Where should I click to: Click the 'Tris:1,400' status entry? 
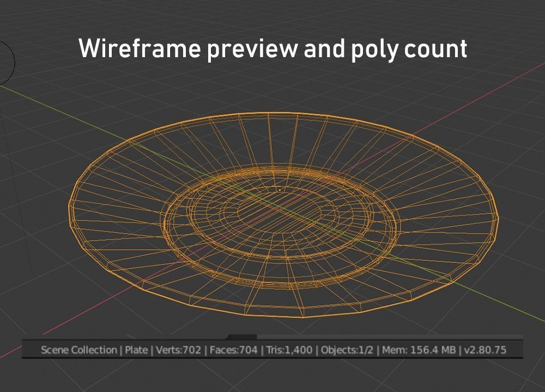click(x=289, y=350)
